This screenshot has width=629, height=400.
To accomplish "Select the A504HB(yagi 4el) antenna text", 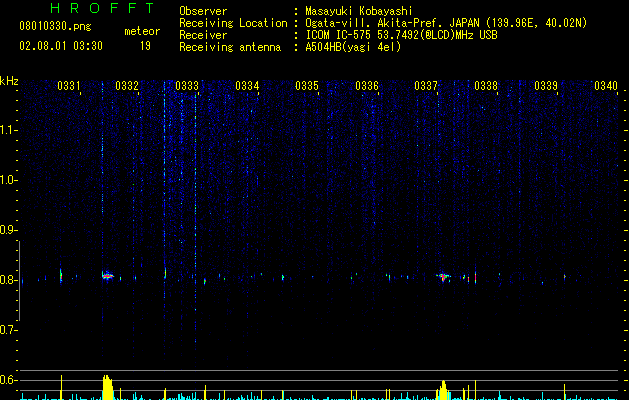I will point(353,47).
